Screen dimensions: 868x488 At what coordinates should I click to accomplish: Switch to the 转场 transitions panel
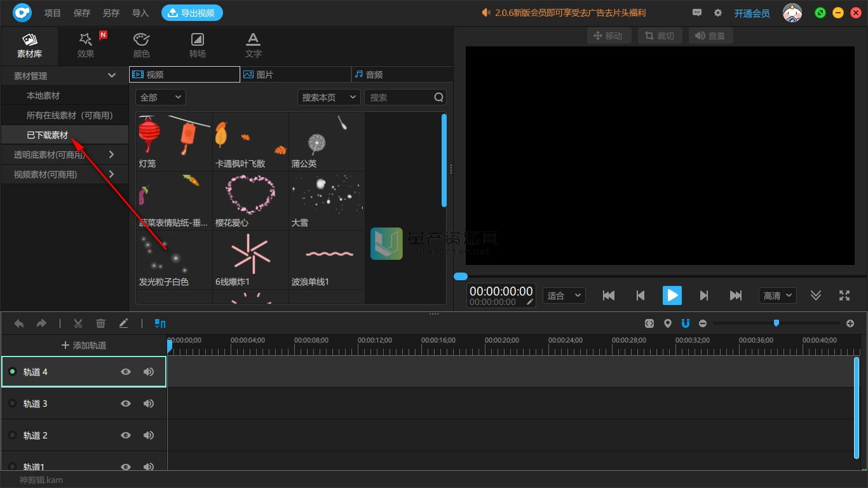[198, 46]
